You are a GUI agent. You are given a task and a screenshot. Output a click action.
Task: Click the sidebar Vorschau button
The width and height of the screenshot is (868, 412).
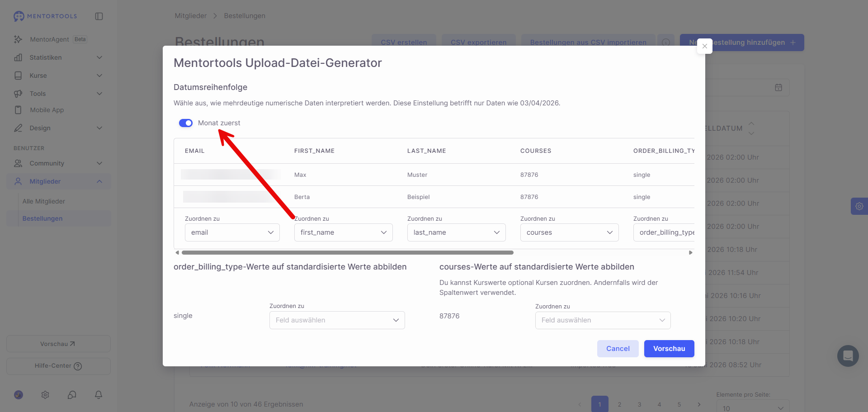58,344
